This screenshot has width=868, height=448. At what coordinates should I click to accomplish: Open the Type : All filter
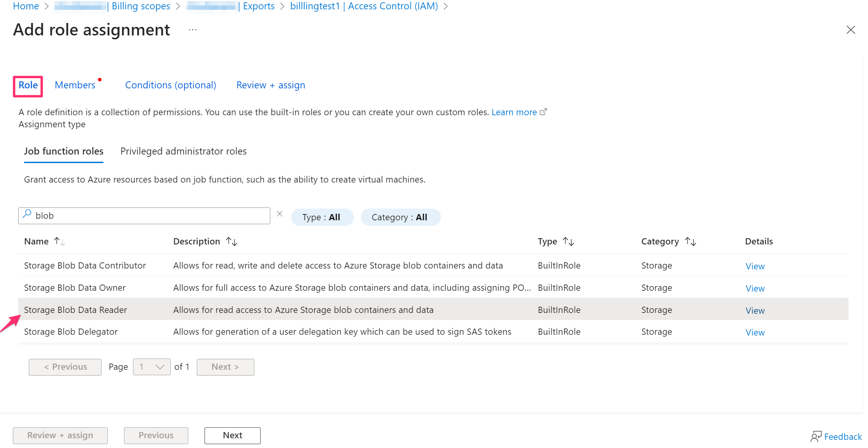point(322,217)
